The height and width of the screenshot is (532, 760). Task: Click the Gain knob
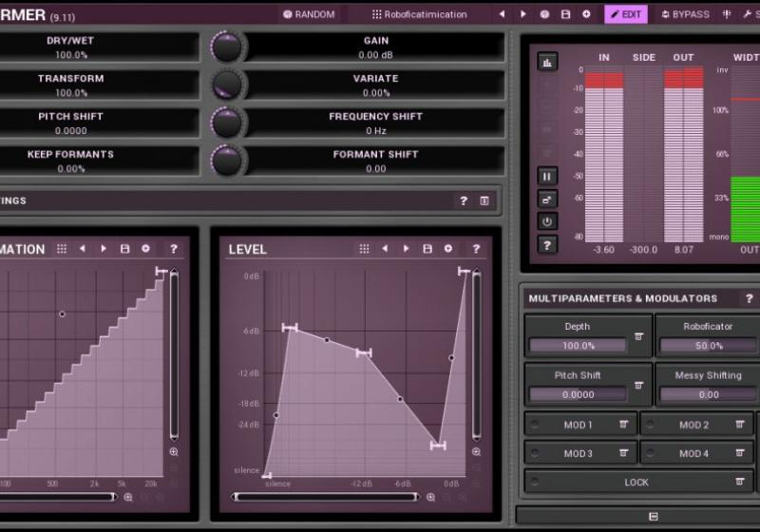227,47
